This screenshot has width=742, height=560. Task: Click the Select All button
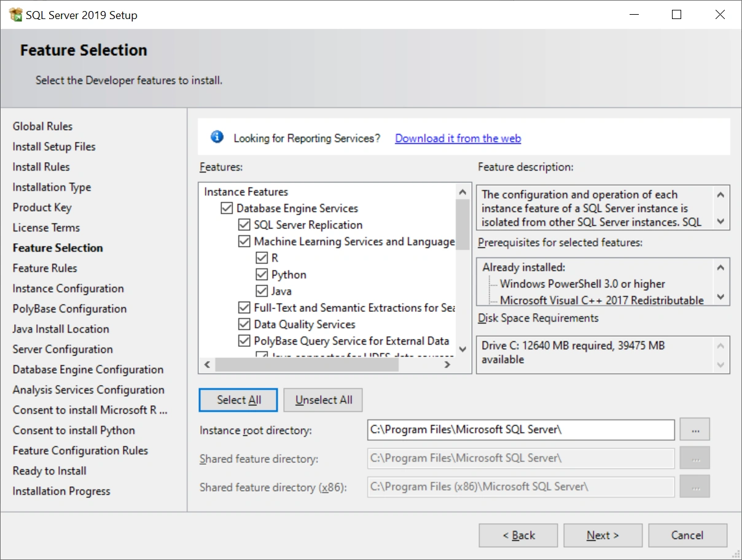point(238,400)
